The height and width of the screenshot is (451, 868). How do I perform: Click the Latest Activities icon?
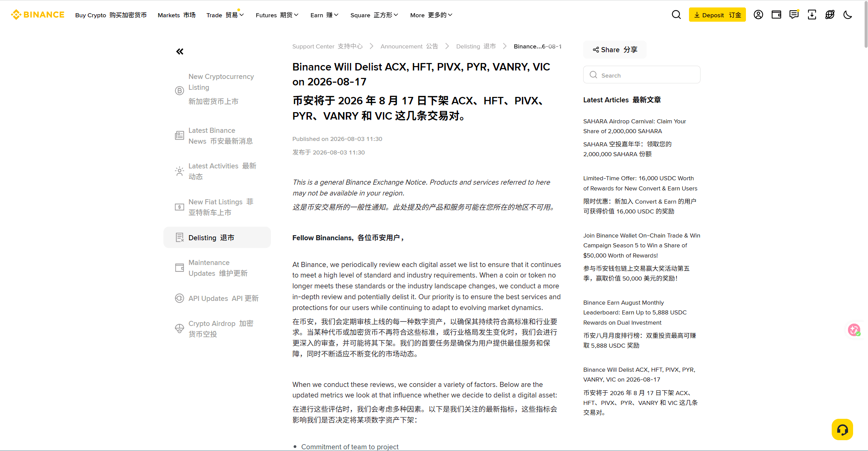179,171
